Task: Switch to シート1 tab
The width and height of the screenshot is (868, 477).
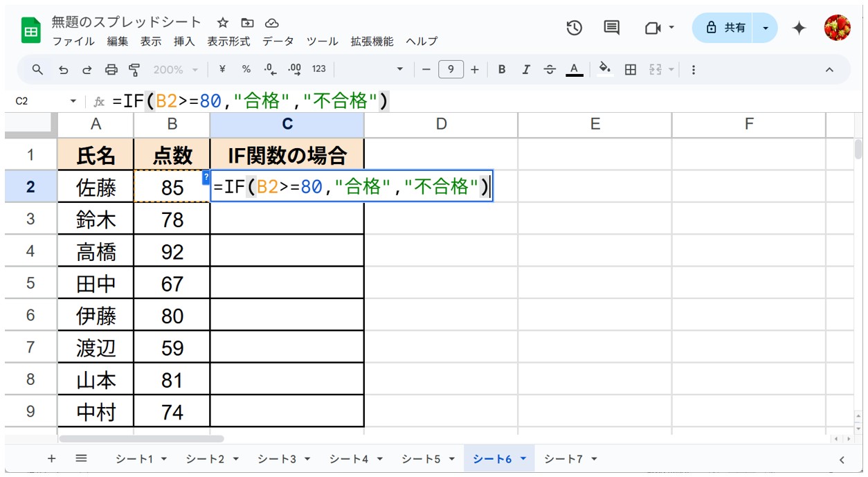Action: (136, 458)
